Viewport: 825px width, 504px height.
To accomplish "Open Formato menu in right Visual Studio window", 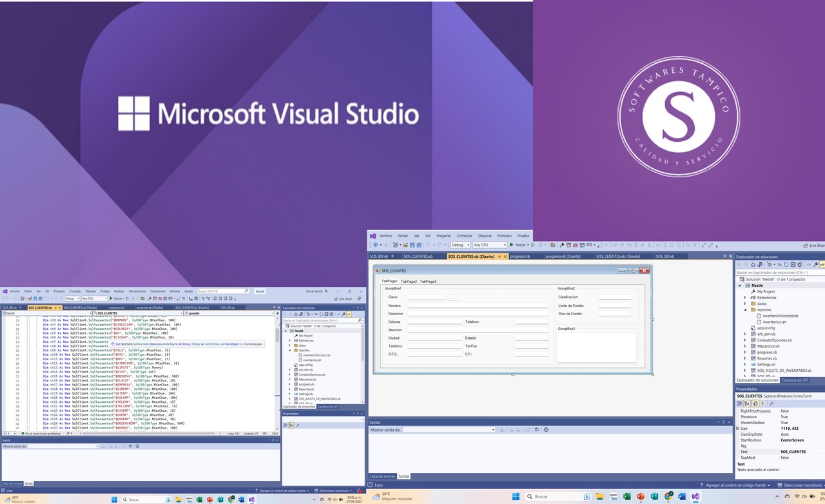I will tap(505, 236).
